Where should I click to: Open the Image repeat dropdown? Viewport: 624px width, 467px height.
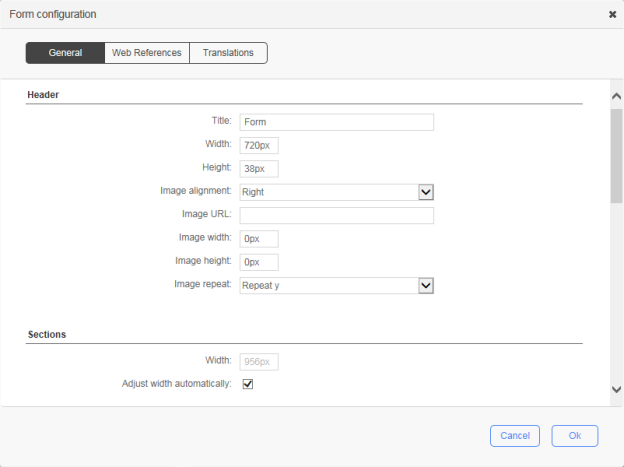pos(328,286)
